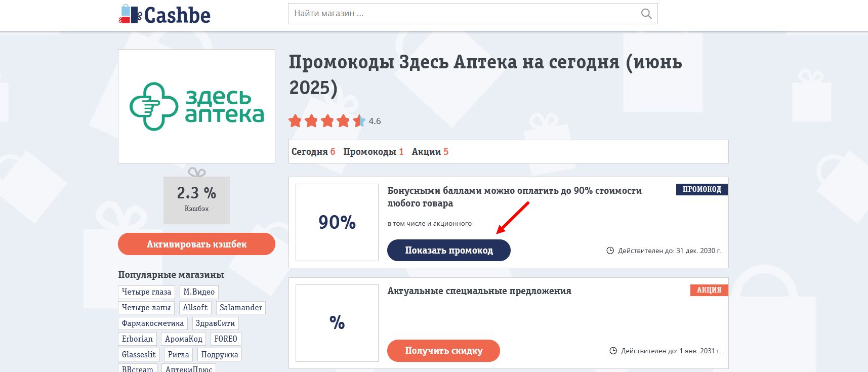868x372 pixels.
Task: Open the 'М.Видео' store tag
Action: coord(199,292)
